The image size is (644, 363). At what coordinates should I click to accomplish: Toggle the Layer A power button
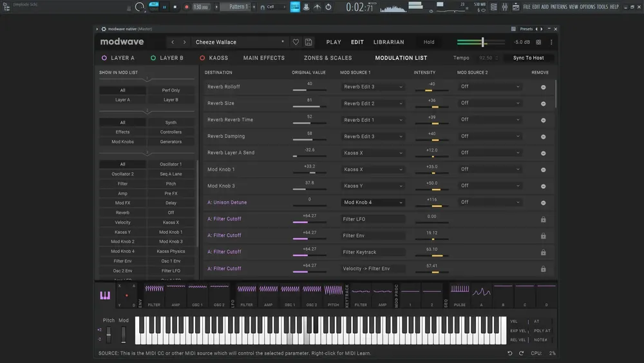tap(104, 58)
